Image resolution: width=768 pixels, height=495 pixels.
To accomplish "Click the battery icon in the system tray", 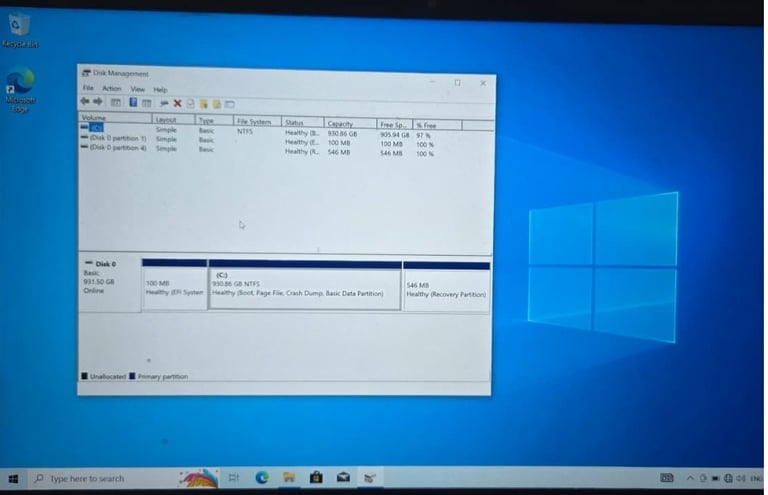I will pos(716,478).
